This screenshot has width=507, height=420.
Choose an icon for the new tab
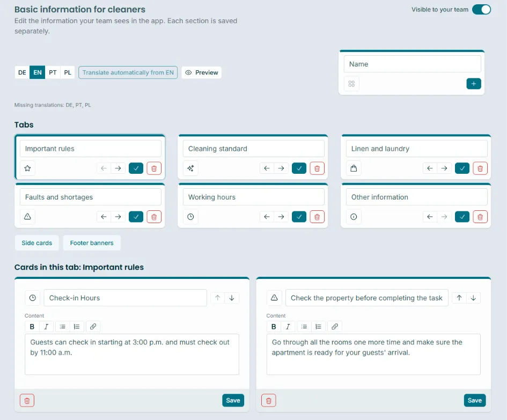(351, 84)
